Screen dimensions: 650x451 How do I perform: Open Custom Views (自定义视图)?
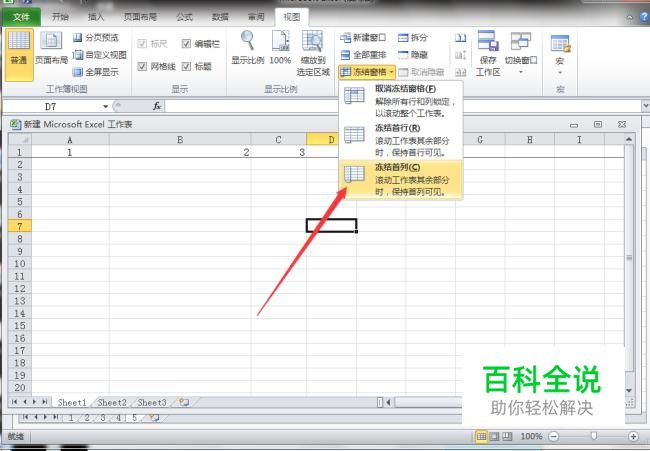[99, 55]
